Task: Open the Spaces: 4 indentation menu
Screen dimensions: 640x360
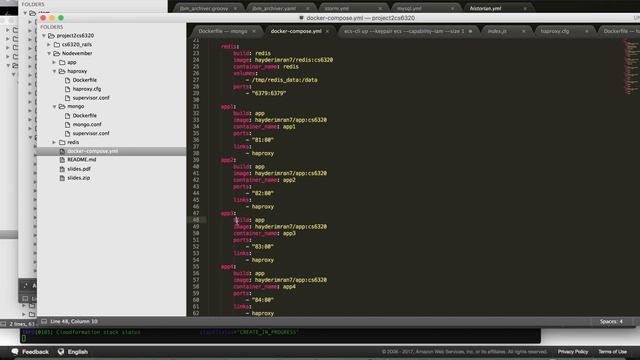Action: [x=611, y=322]
